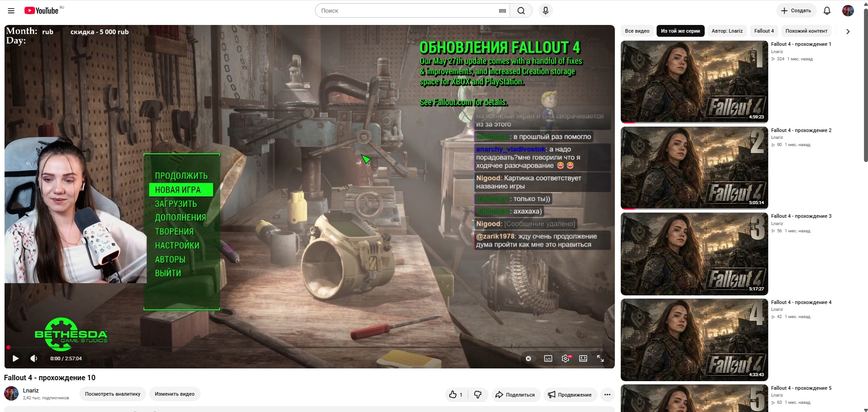This screenshot has height=412, width=868.
Task: Start voice search with the microphone
Action: [x=546, y=10]
